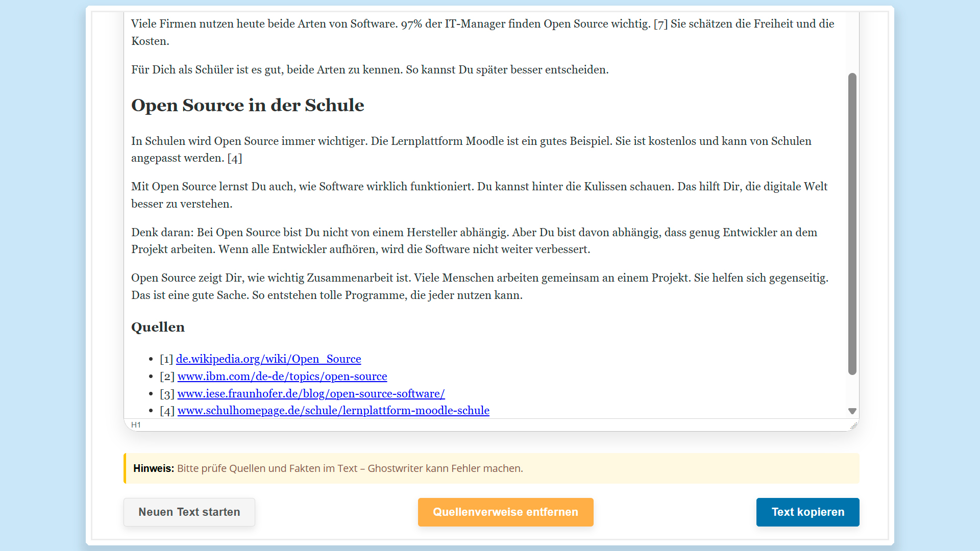Click the scroll-down arrow of the editor

852,411
